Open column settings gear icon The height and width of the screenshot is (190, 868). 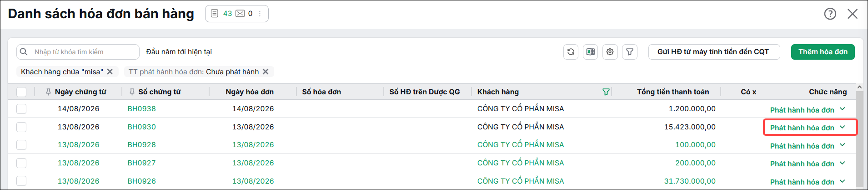(x=610, y=52)
